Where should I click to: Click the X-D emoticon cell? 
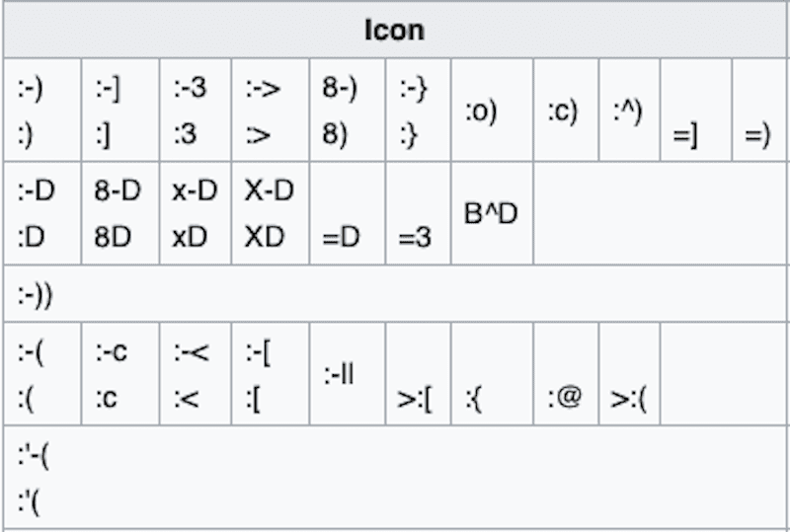(270, 213)
